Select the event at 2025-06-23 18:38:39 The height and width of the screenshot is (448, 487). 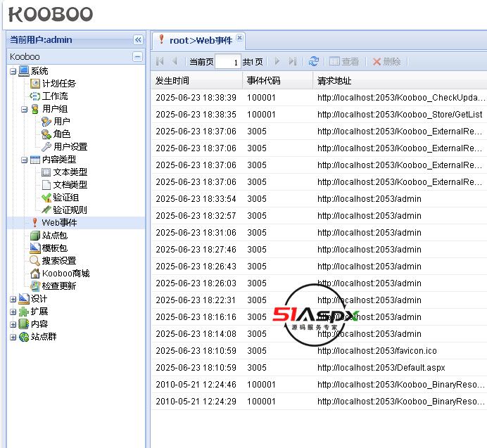pos(319,98)
